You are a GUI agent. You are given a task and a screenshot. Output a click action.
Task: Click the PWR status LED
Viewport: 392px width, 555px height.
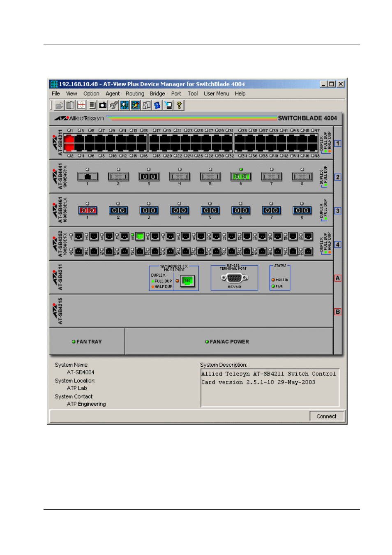(273, 286)
